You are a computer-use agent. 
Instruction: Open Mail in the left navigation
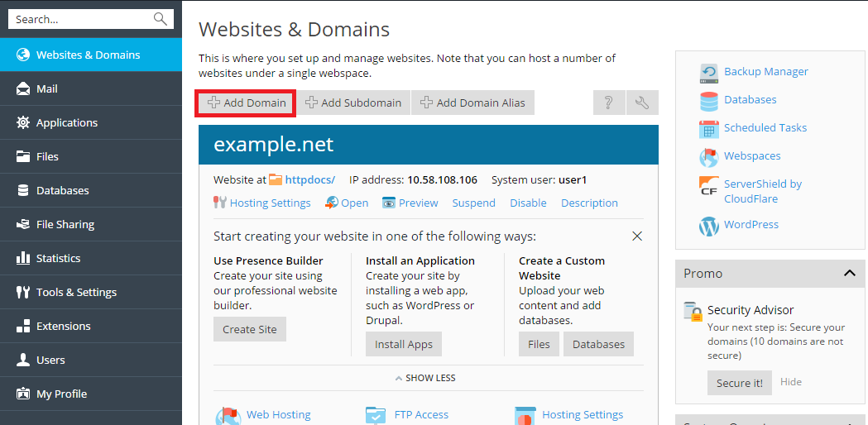tap(47, 88)
